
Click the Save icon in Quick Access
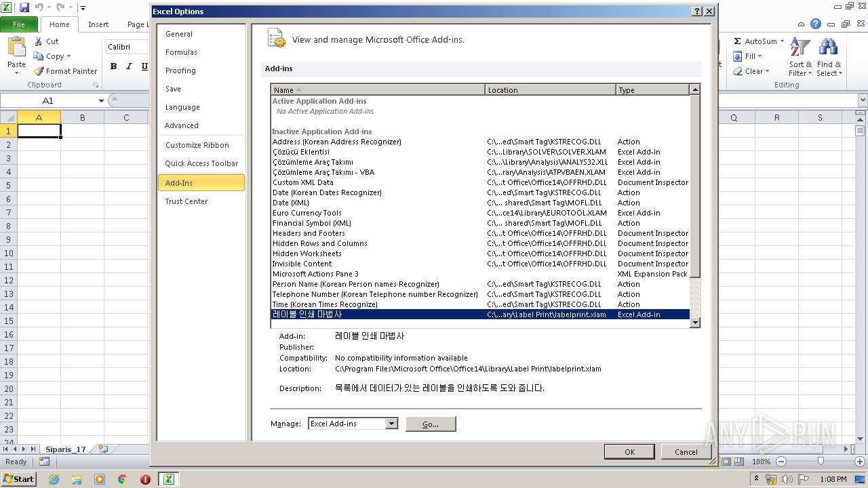click(x=24, y=7)
